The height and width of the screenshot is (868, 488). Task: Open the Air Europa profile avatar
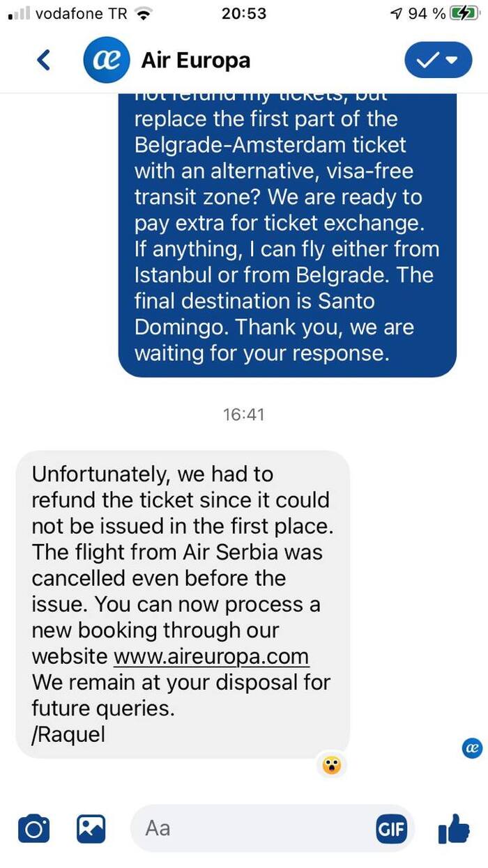coord(107,61)
